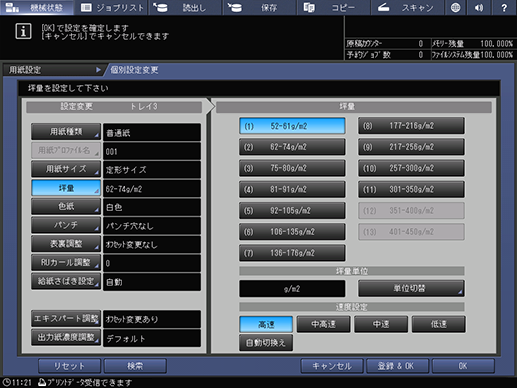The image size is (517, 388).
Task: Click the 白色 color value field
Action: pyautogui.click(x=152, y=207)
